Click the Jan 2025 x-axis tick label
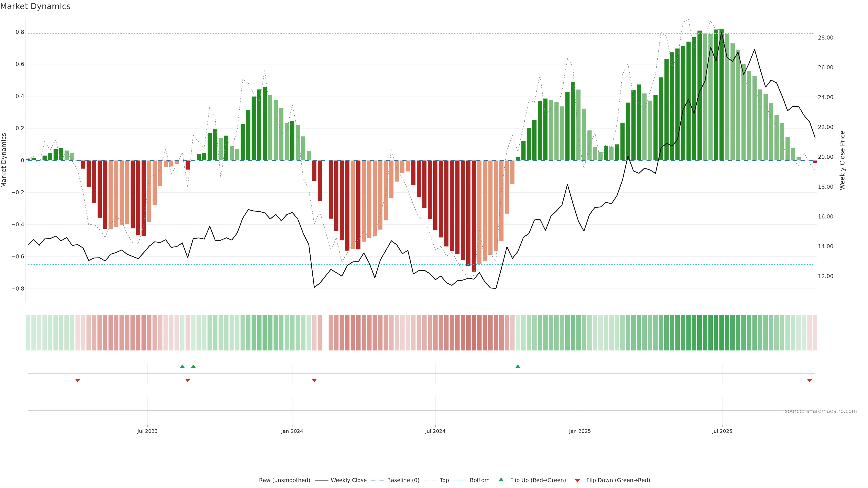Viewport: 868px width, 488px height. (580, 431)
